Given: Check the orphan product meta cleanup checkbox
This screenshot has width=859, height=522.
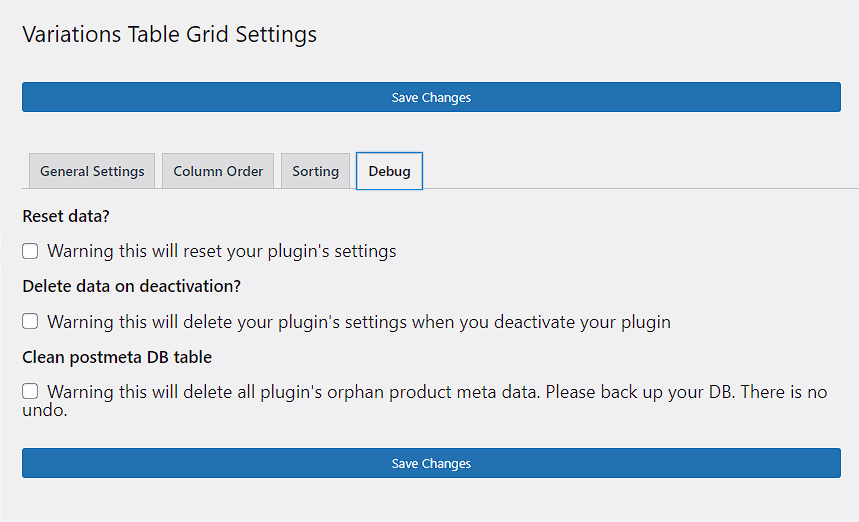Looking at the screenshot, I should pos(31,392).
